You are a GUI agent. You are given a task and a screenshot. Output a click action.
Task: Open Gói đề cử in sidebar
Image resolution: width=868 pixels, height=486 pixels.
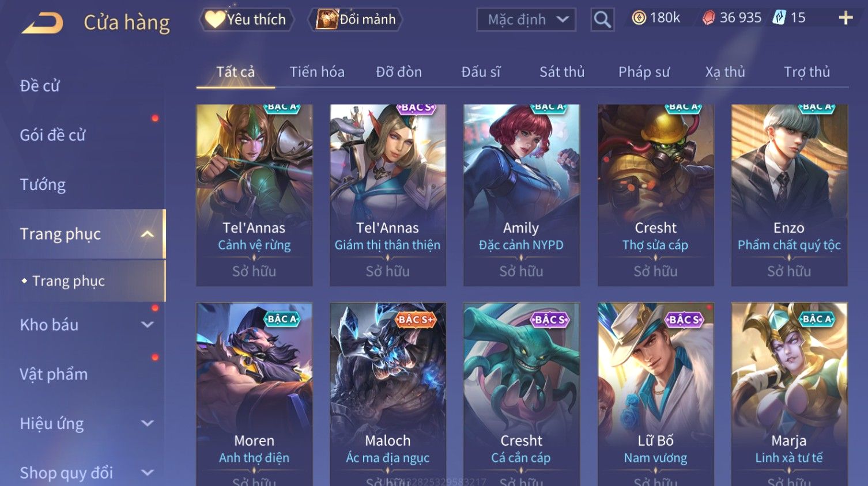tap(52, 135)
